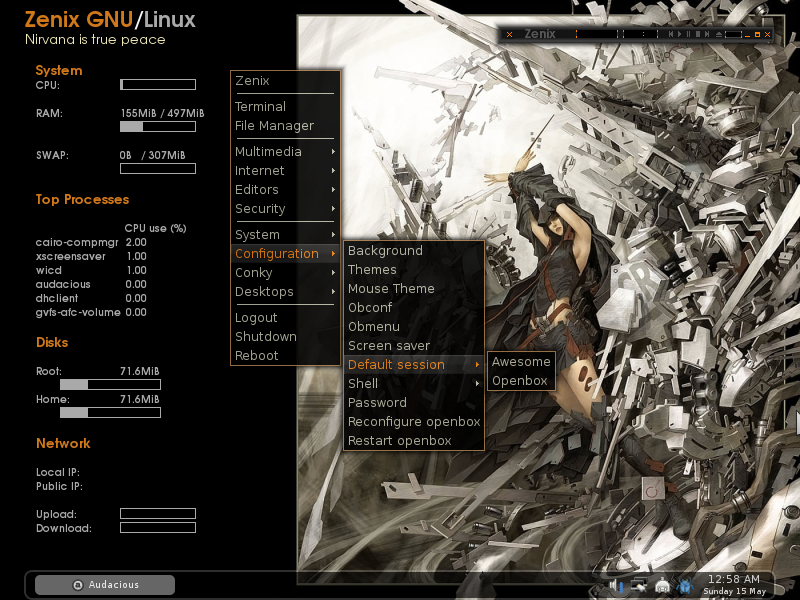
Task: Click the white robot-head tray icon
Action: click(662, 586)
